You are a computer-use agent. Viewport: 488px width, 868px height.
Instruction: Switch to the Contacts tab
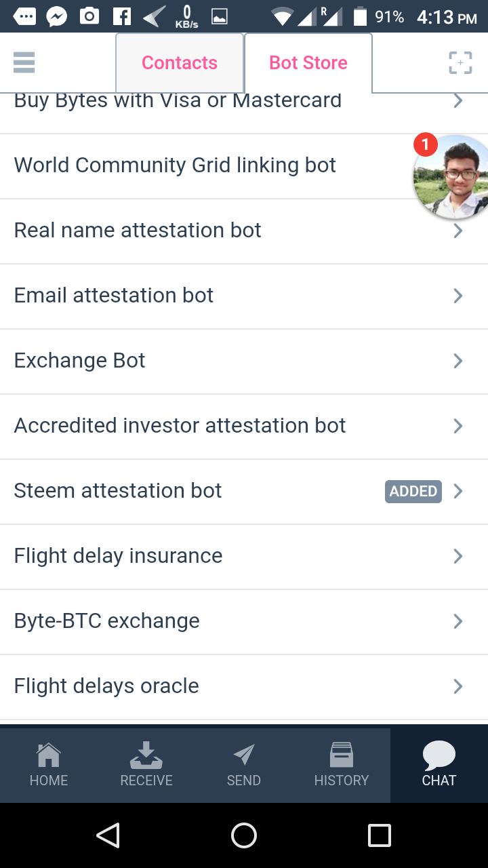pos(180,63)
